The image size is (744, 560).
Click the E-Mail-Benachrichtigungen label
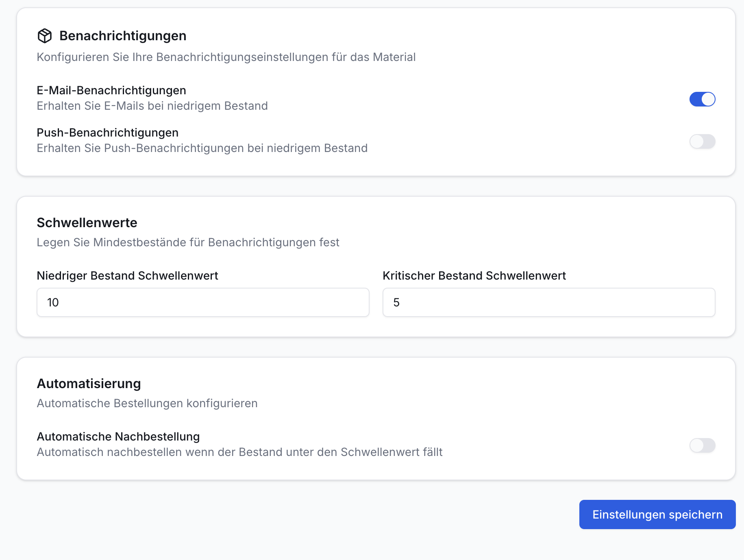(x=111, y=90)
